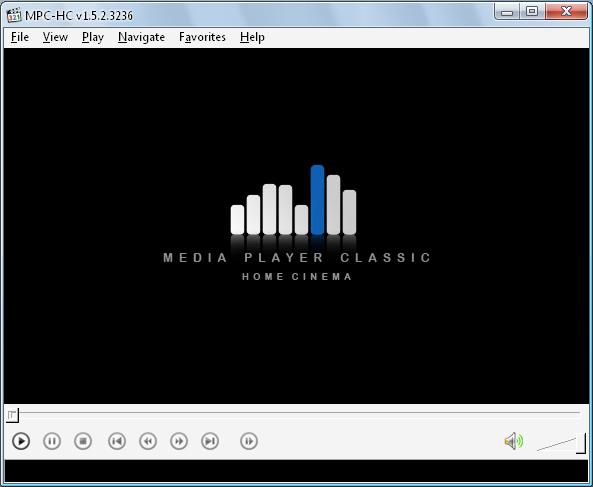The height and width of the screenshot is (487, 593).
Task: Mute audio via speaker icon
Action: tap(514, 441)
